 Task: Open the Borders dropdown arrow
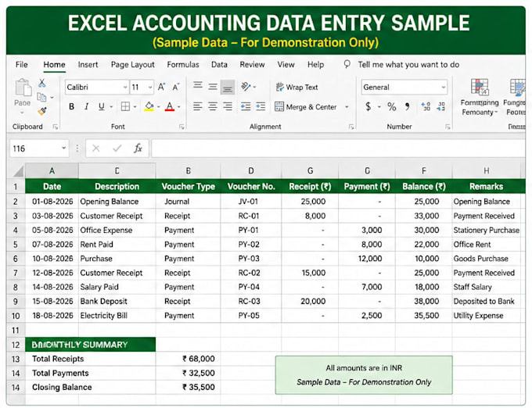click(135, 107)
